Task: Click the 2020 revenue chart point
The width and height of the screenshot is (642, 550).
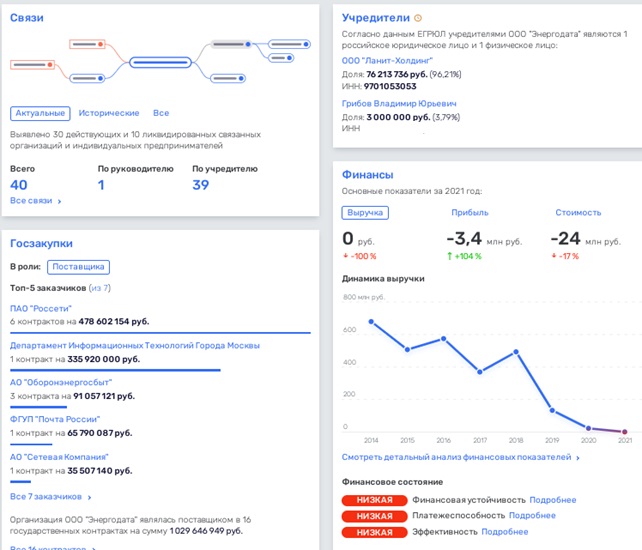Action: click(x=588, y=428)
